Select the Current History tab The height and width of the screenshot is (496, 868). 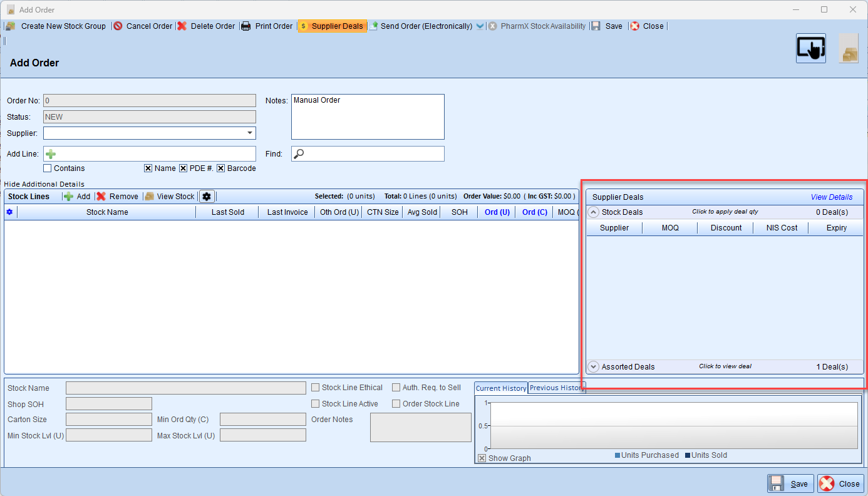click(x=501, y=388)
